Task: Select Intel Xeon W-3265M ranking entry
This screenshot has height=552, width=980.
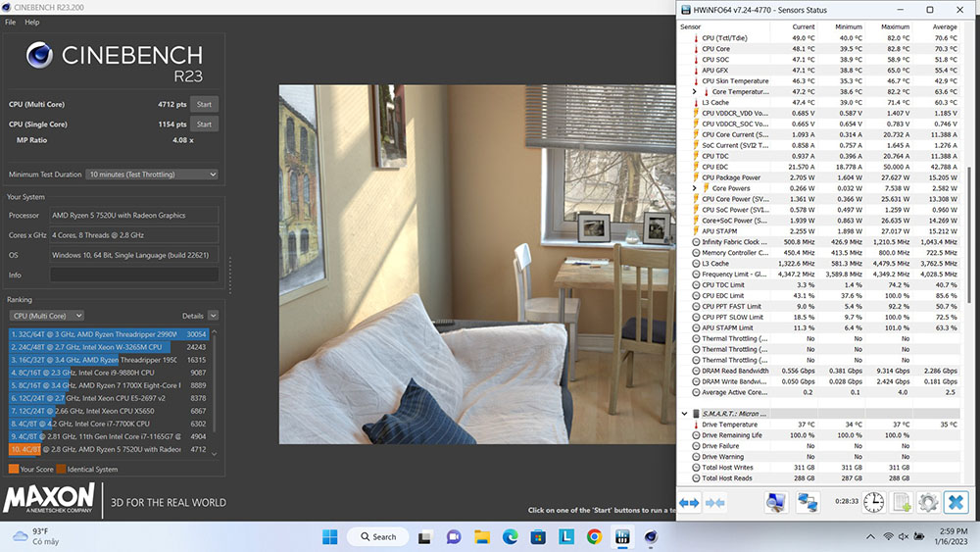Action: point(108,347)
